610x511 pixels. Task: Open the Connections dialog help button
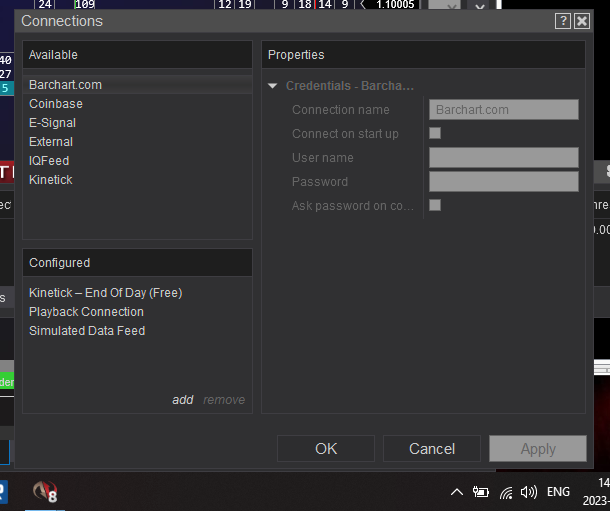pos(563,21)
